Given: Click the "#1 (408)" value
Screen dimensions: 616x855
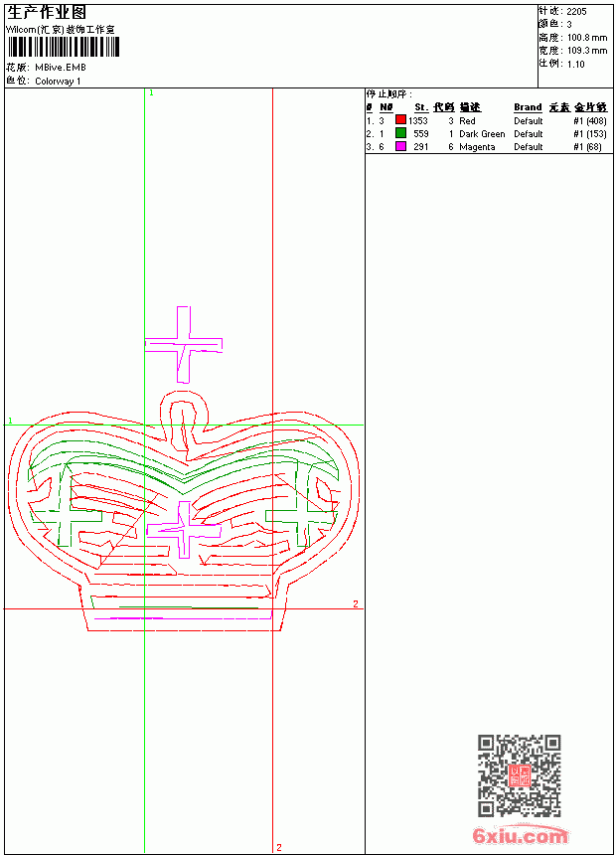Looking at the screenshot, I should click(x=590, y=121).
